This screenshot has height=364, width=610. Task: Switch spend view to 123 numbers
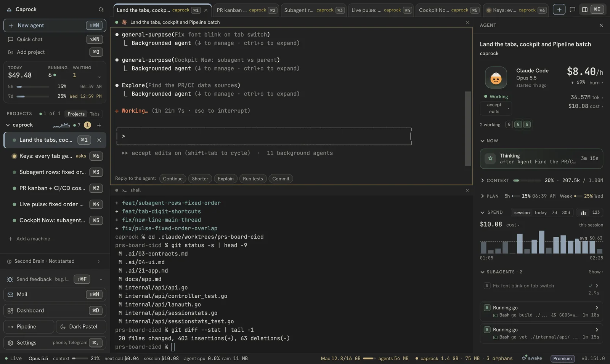[x=596, y=212]
